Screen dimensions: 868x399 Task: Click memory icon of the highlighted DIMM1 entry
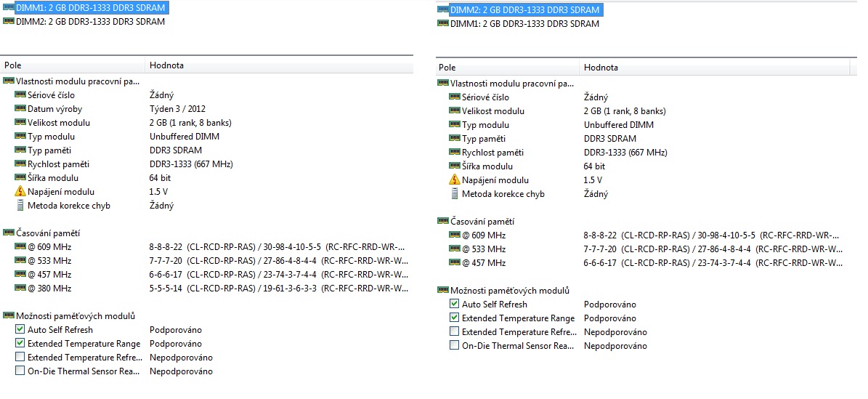8,8
